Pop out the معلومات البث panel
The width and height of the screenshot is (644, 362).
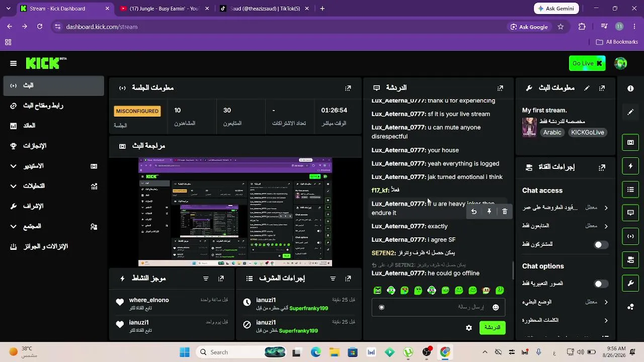pyautogui.click(x=602, y=88)
